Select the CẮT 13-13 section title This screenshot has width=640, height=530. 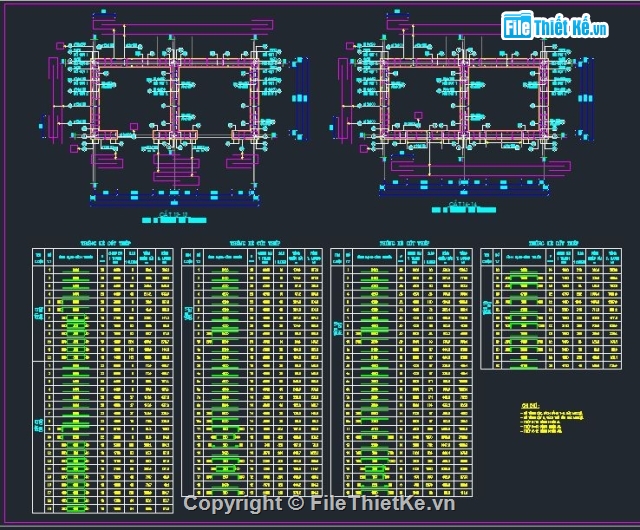pos(174,214)
